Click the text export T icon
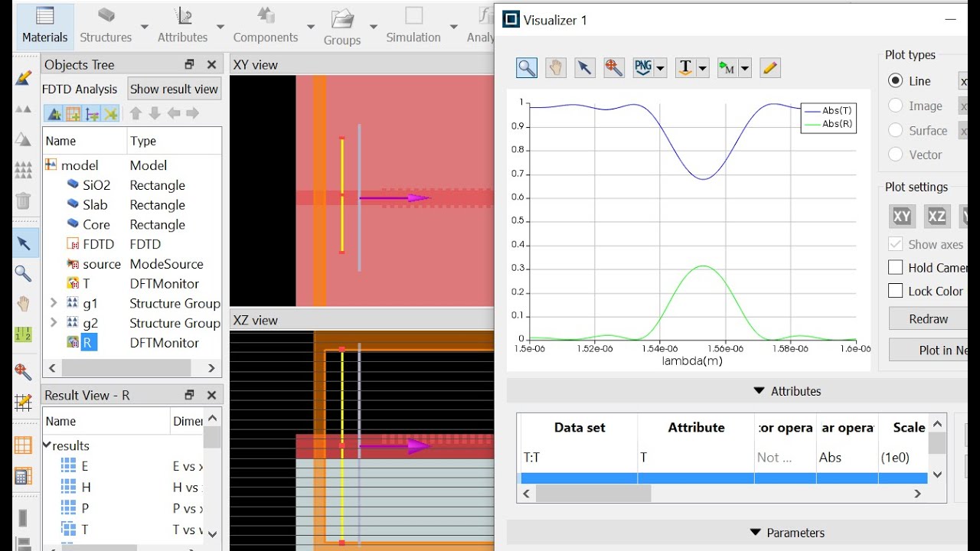 685,68
